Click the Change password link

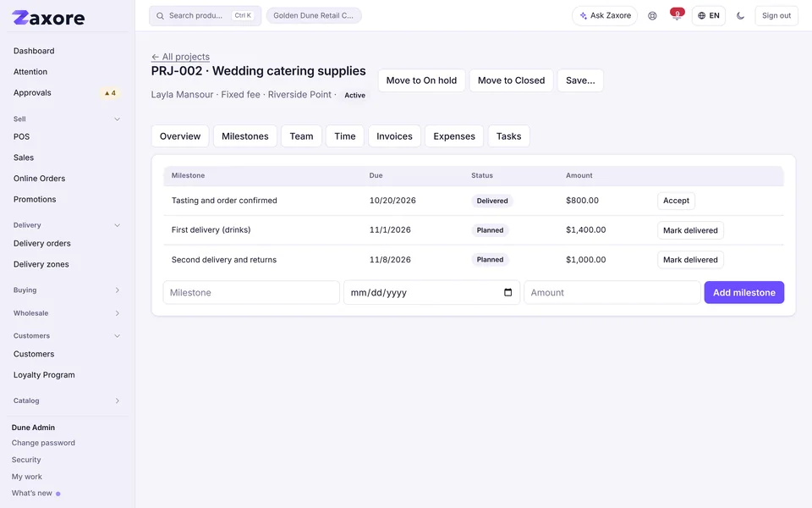click(43, 443)
